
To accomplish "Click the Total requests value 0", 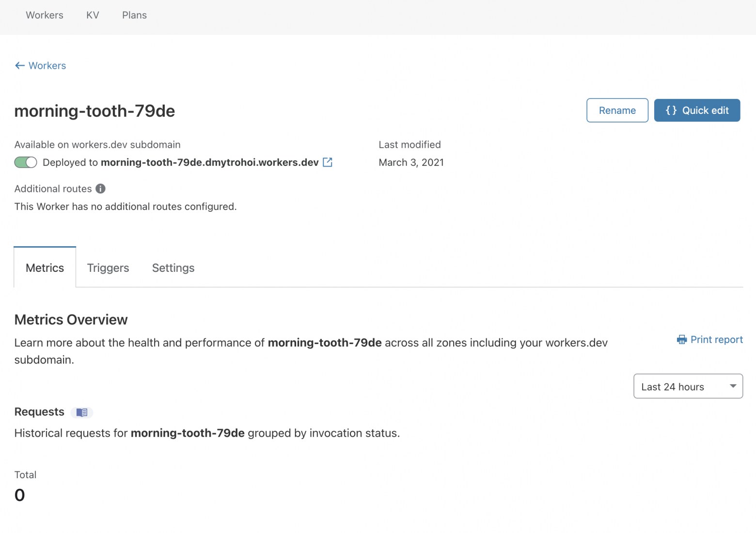I will [x=20, y=495].
